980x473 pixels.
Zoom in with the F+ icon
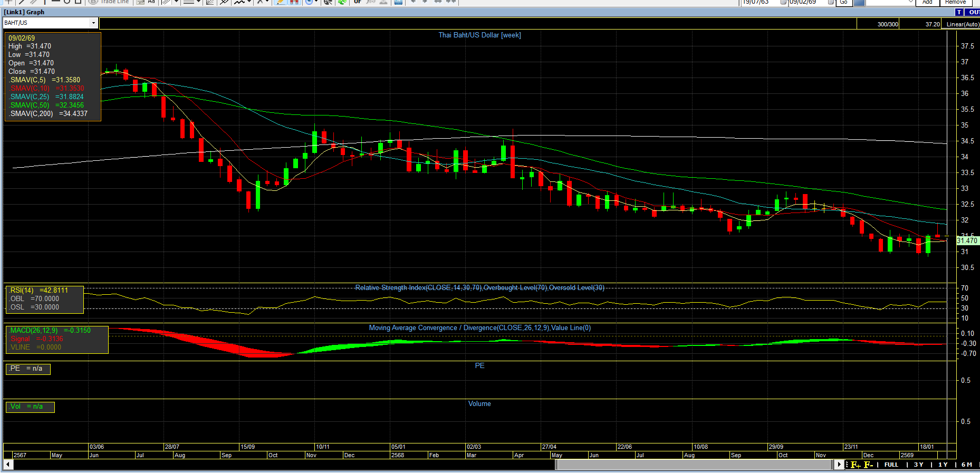click(855, 465)
